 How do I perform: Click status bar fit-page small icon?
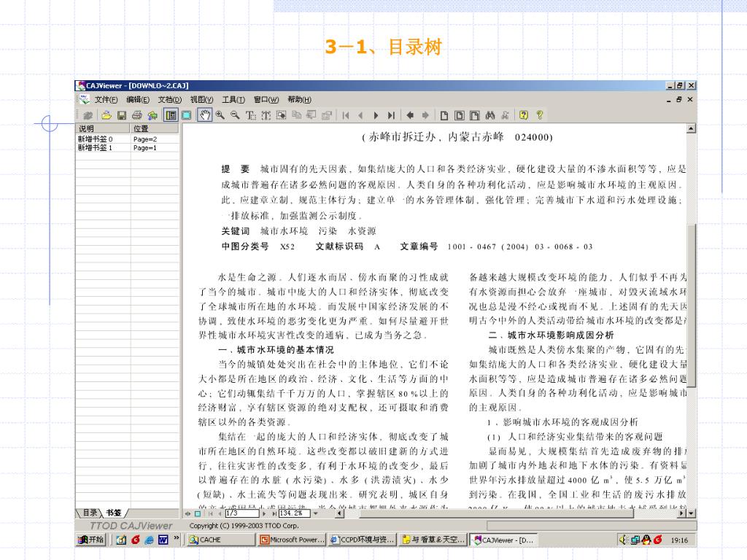198,513
